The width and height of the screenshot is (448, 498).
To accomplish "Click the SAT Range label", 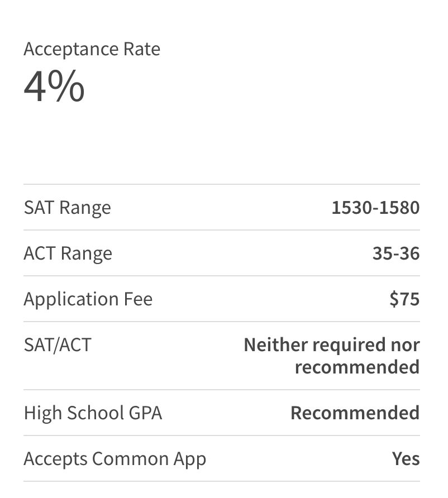I will 68,208.
